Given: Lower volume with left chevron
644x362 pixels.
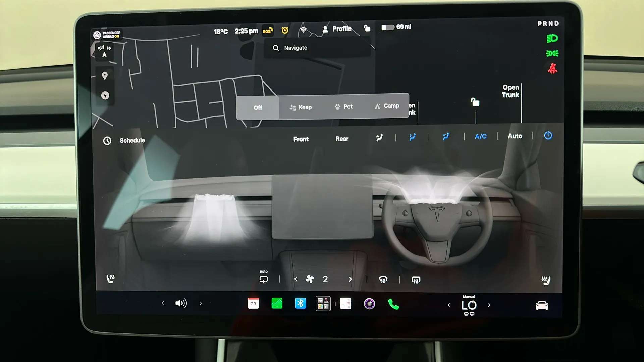Looking at the screenshot, I should pos(163,303).
